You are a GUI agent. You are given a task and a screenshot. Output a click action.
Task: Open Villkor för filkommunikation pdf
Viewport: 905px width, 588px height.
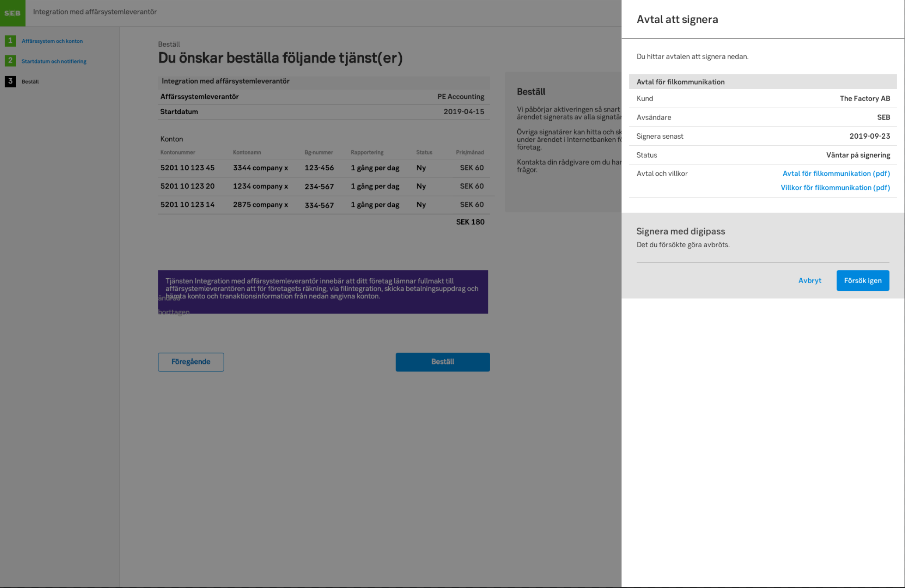click(835, 188)
